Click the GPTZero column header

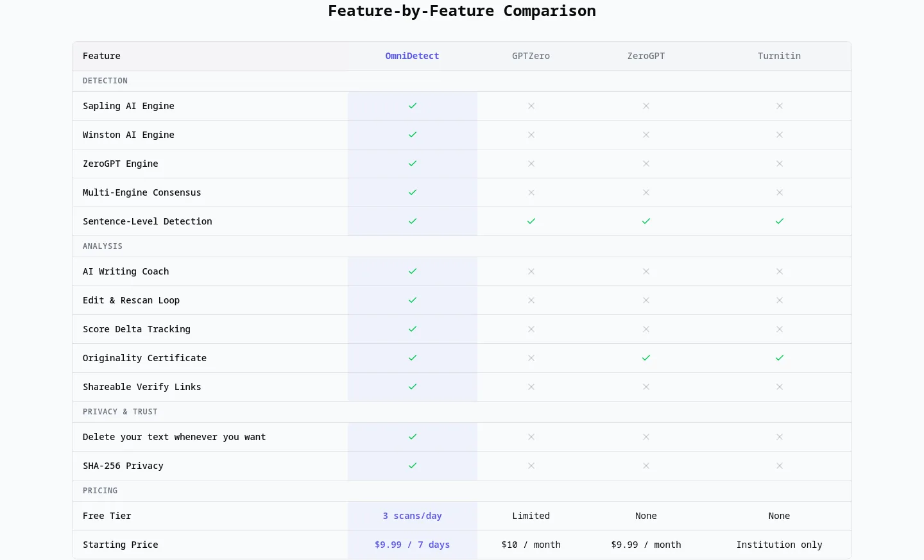pyautogui.click(x=531, y=56)
